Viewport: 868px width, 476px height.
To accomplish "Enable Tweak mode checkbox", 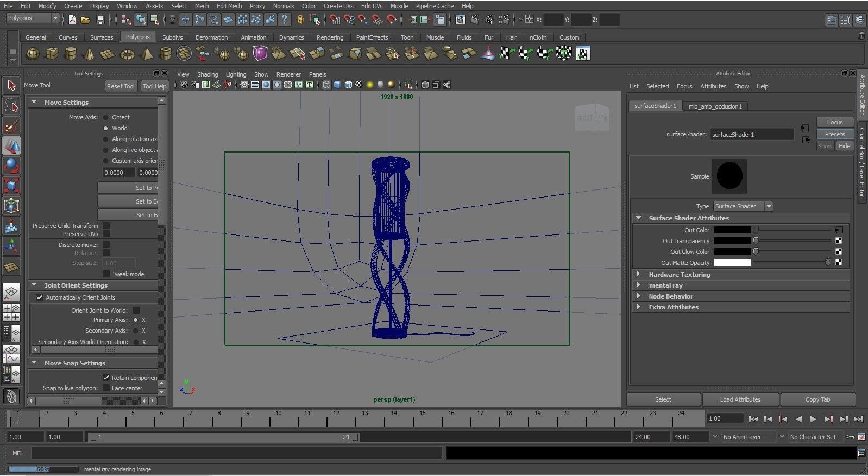I will [x=106, y=274].
